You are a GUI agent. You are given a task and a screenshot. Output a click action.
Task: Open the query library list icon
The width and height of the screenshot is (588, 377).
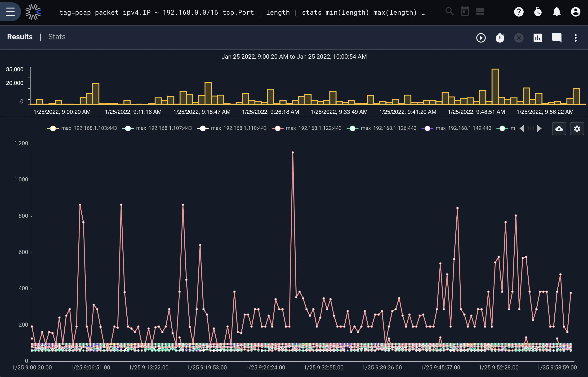[480, 12]
